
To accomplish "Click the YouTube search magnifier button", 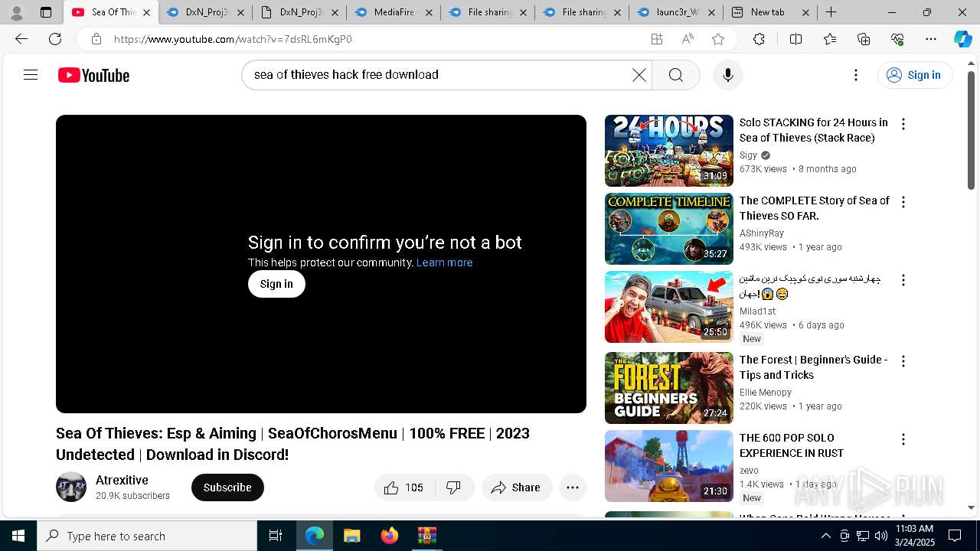I will [676, 75].
